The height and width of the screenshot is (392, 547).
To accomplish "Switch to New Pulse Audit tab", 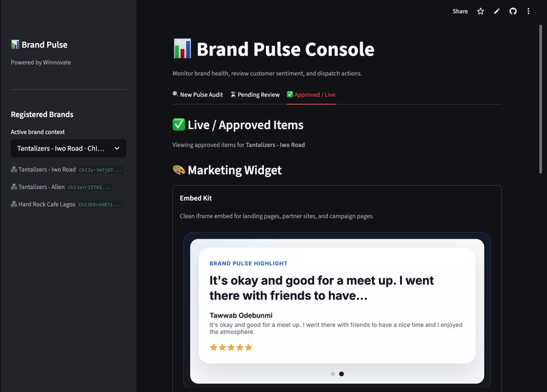I will 198,94.
